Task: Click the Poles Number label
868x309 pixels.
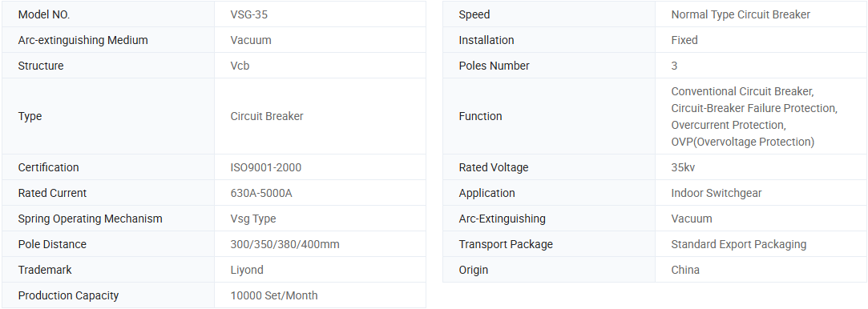Action: (494, 66)
